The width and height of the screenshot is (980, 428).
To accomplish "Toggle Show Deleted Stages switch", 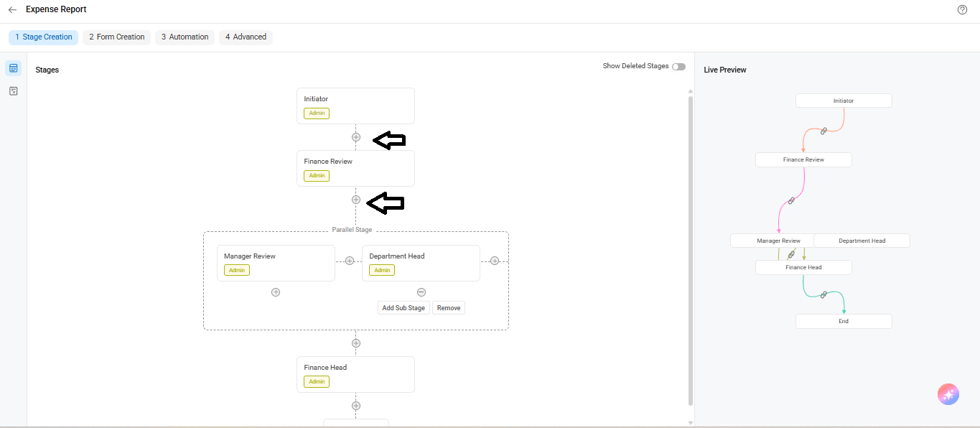I will (x=678, y=67).
